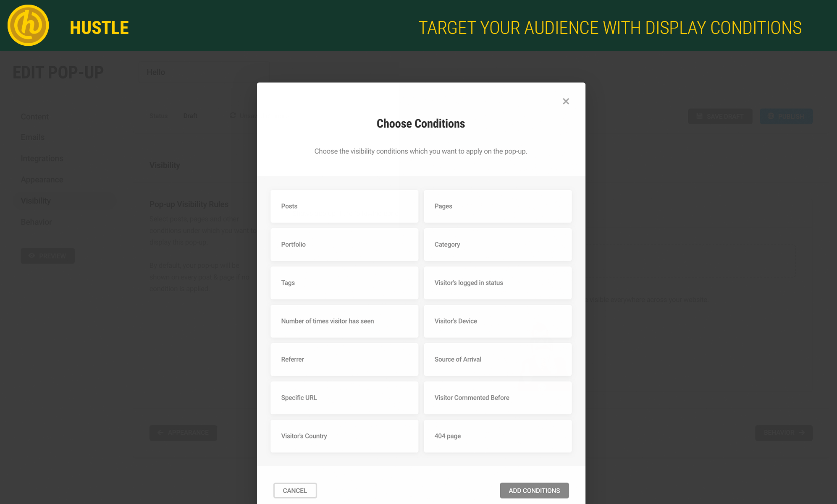Image resolution: width=837 pixels, height=504 pixels.
Task: Open the Content tab settings
Action: pyautogui.click(x=35, y=116)
